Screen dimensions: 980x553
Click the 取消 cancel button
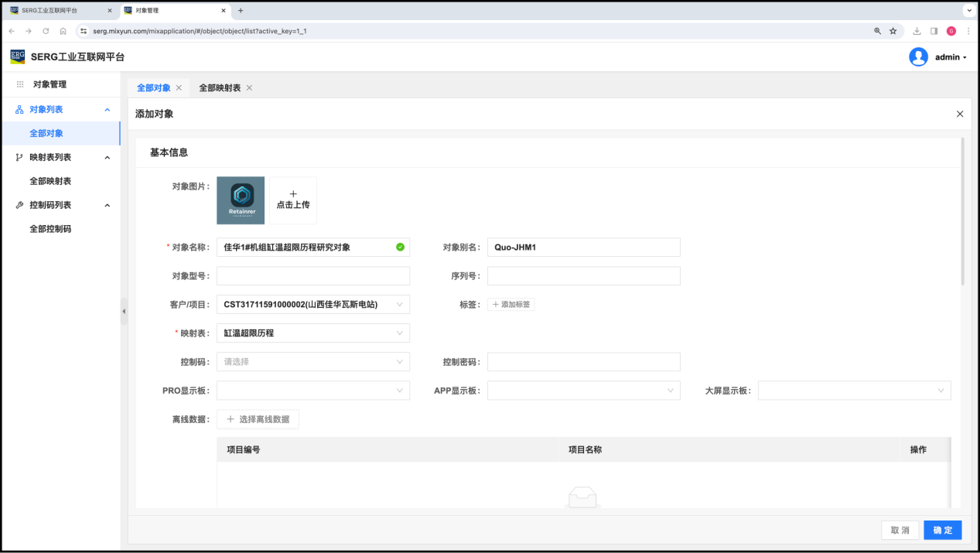pos(900,531)
